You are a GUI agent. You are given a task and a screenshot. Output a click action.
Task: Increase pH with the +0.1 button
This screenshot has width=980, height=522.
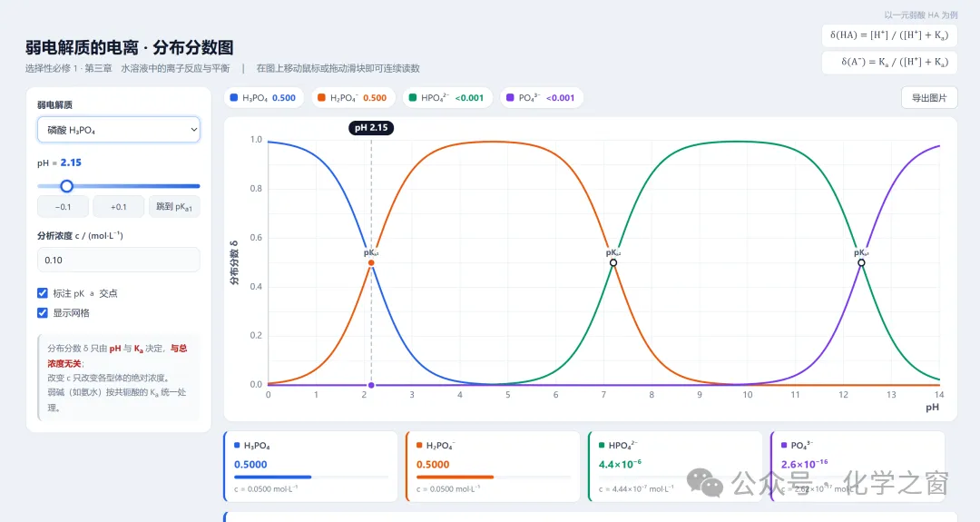point(119,206)
